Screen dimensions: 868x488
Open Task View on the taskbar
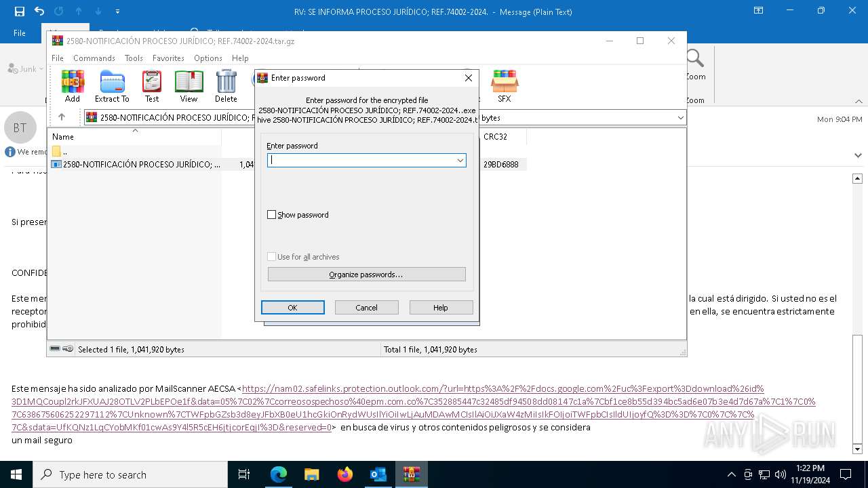[x=244, y=474]
